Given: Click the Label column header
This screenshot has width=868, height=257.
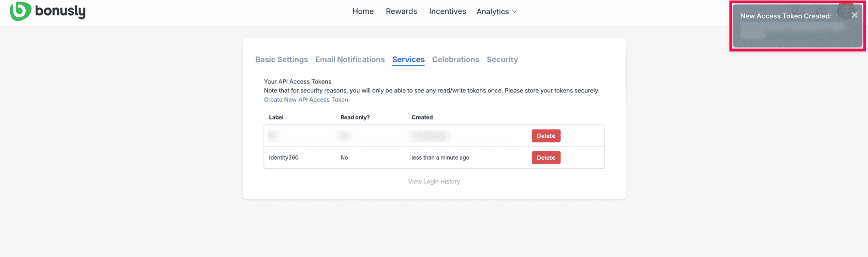Looking at the screenshot, I should click(276, 117).
